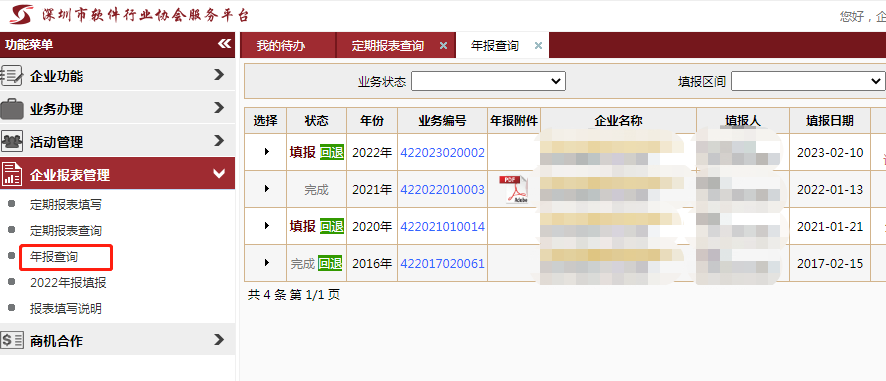Close the 定期报表查询 tab
Screen dimensions: 886x381
(x=444, y=46)
